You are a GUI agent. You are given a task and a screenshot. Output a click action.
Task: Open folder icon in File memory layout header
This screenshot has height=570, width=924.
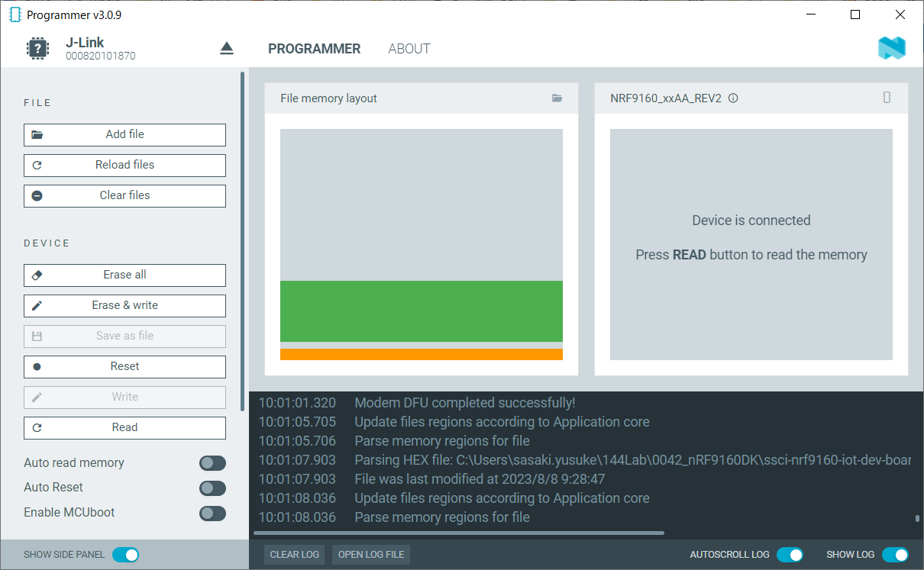tap(557, 98)
